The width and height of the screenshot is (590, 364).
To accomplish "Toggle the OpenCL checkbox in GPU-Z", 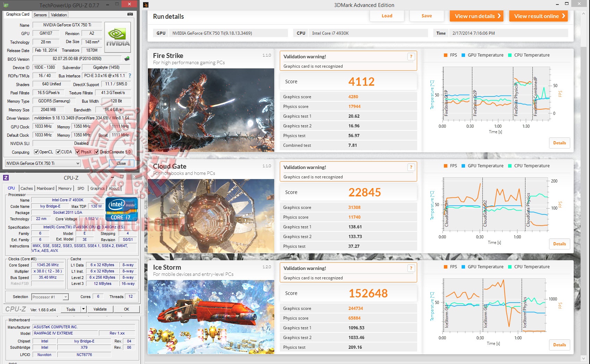I will [36, 152].
